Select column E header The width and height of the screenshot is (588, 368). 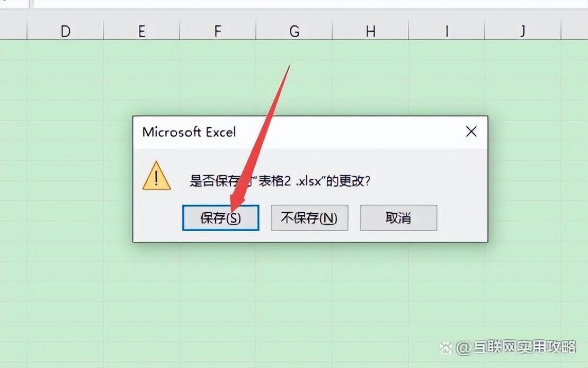click(142, 31)
